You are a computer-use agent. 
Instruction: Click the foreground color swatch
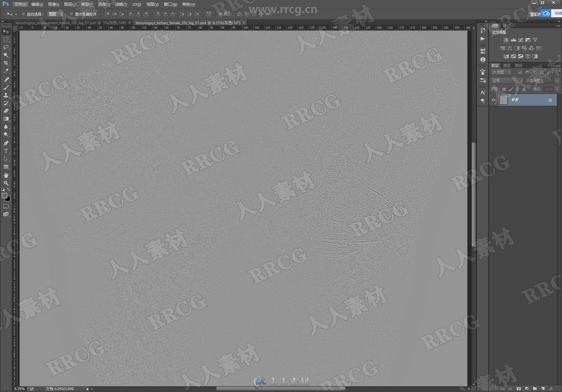tap(4, 196)
